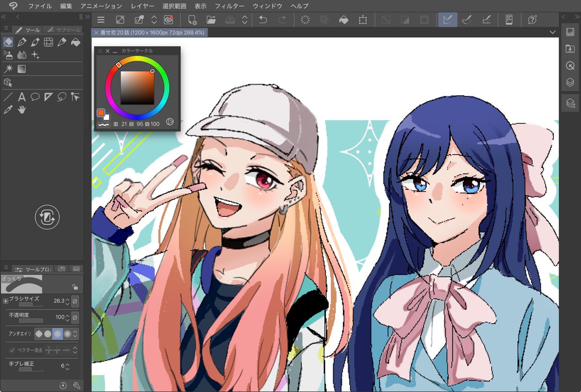Select the Brush tool

point(35,42)
